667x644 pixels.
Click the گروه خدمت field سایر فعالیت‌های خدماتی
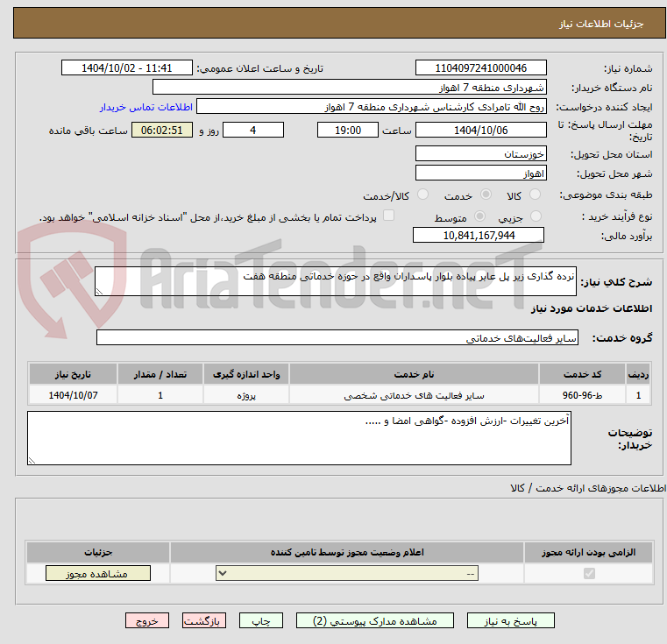click(x=337, y=337)
